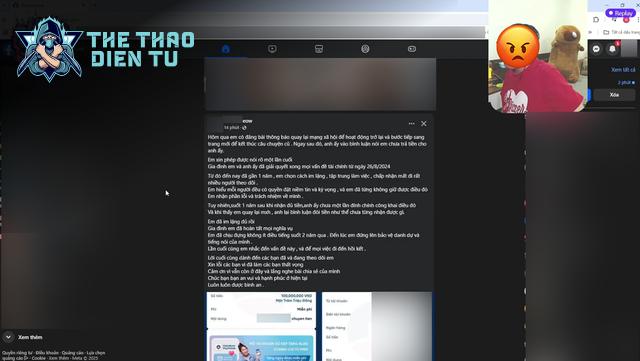This screenshot has height=361, width=640.
Task: Open the browser extensions puzzle icon
Action: (596, 19)
